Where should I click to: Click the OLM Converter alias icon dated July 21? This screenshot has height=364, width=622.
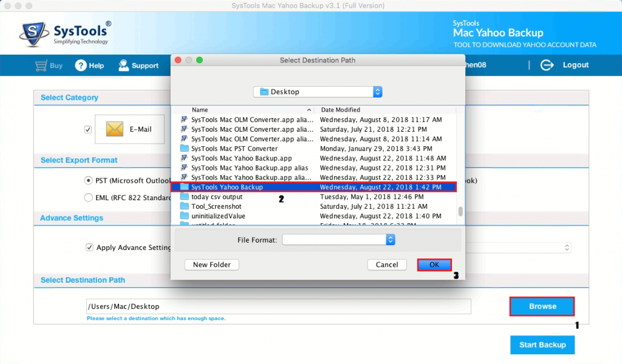[x=184, y=129]
